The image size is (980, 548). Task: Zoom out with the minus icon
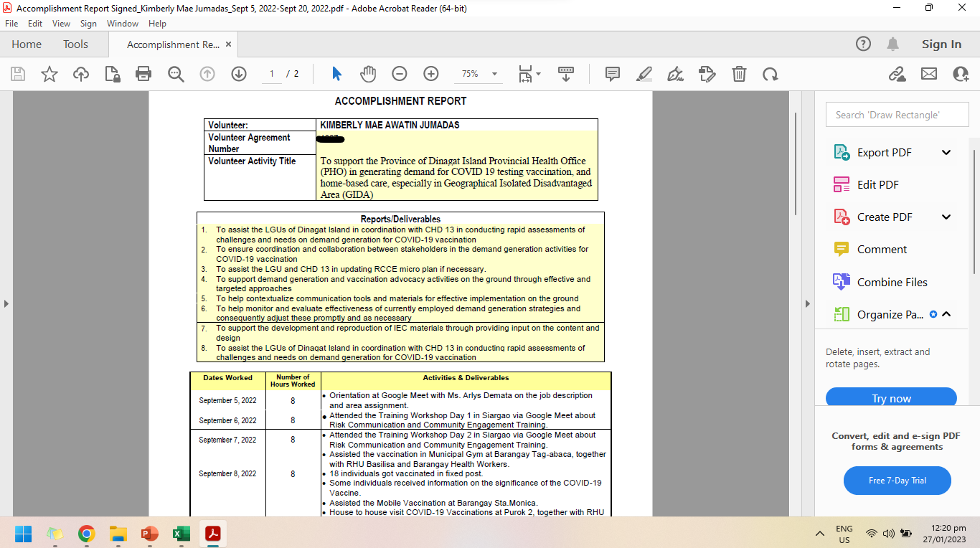coord(400,74)
